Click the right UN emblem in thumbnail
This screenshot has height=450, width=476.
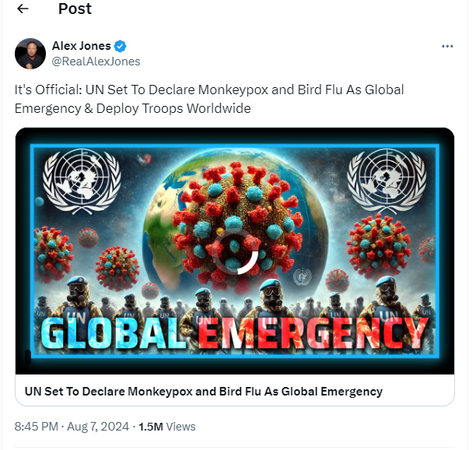point(387,180)
